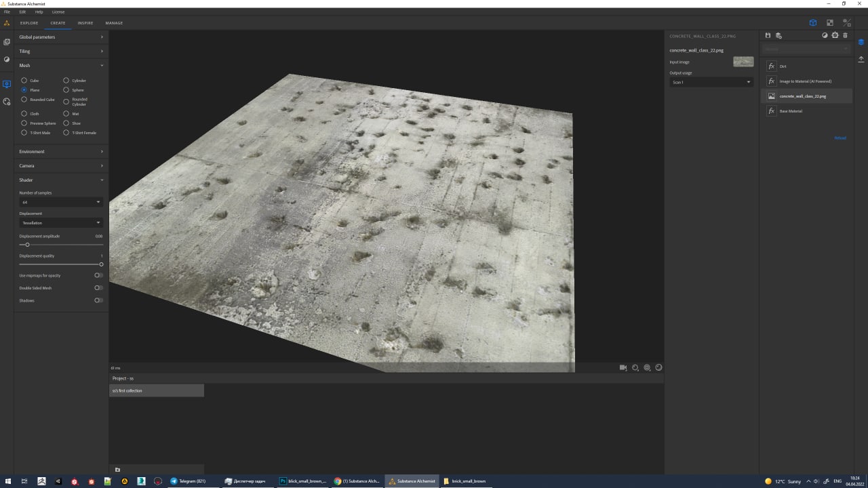Open the export upload arrow icon
This screenshot has height=488, width=868.
coord(861,59)
